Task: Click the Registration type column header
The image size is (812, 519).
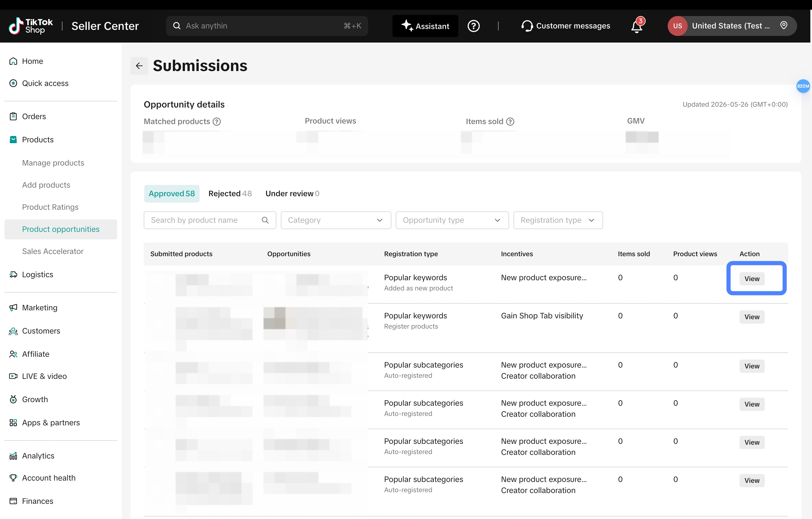Action: (x=411, y=254)
